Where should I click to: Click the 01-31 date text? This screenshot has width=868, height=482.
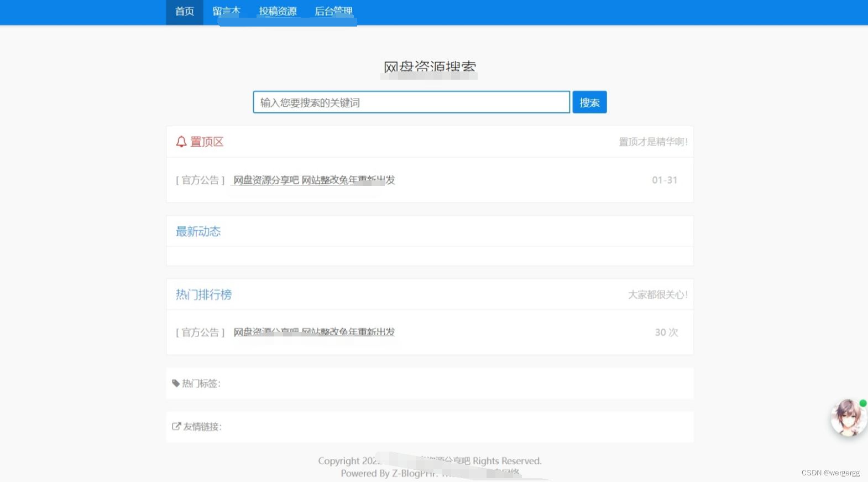coord(665,180)
